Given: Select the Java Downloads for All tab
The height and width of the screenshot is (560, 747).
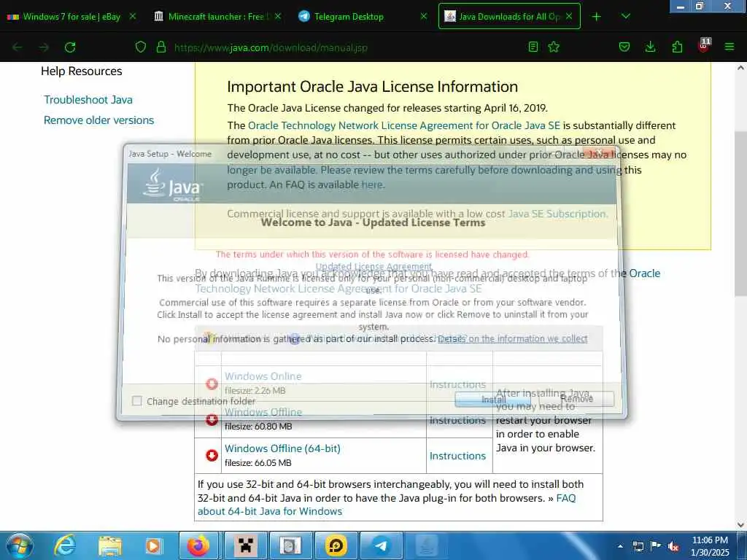Looking at the screenshot, I should pos(508,17).
